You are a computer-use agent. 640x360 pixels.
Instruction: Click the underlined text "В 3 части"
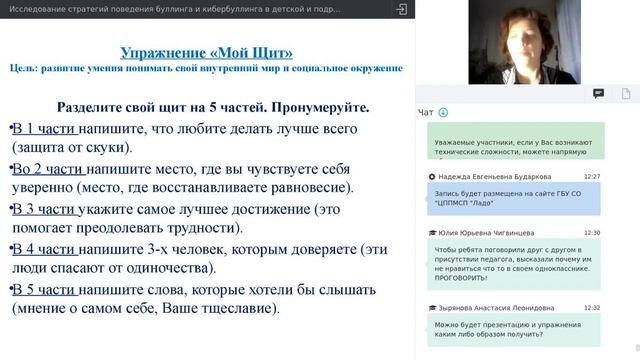[45, 209]
